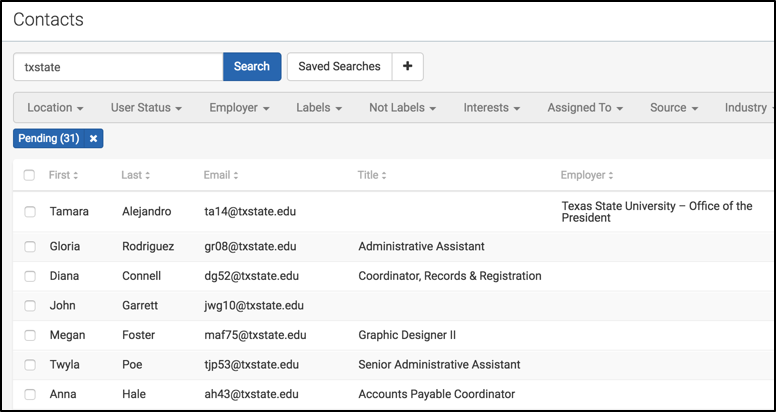
Task: Sort by the Last column
Action: point(136,175)
